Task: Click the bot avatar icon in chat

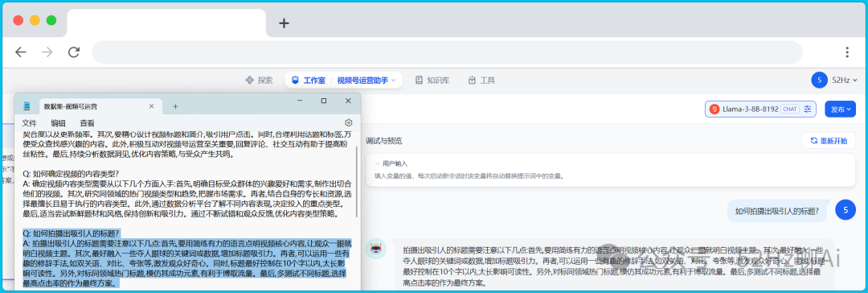Action: pyautogui.click(x=376, y=249)
